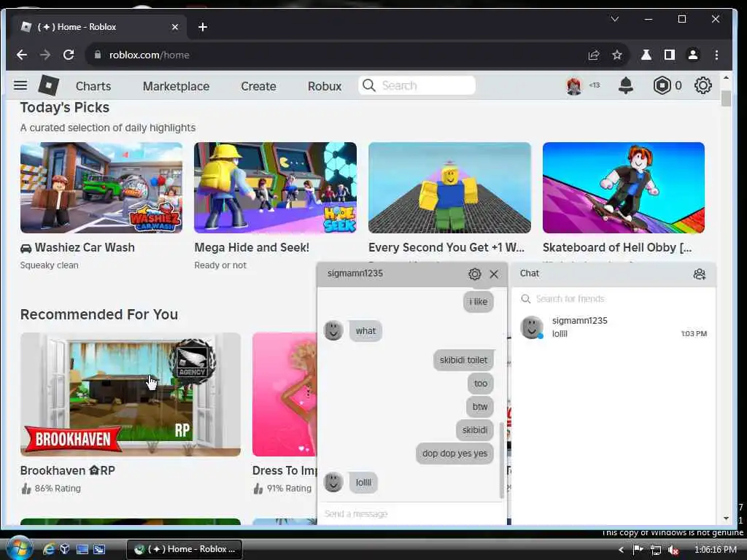Viewport: 747px width, 560px height.
Task: Open the Robux page
Action: pos(325,86)
